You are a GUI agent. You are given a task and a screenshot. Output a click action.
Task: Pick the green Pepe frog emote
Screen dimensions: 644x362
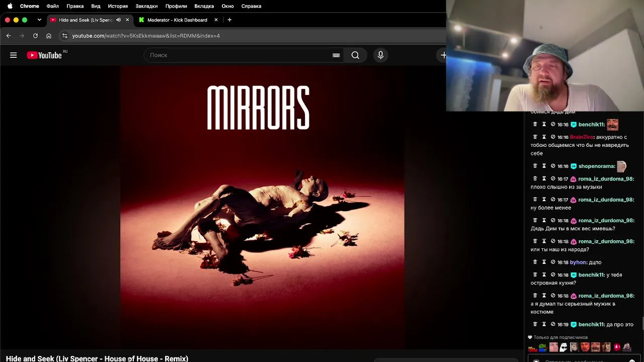point(543,347)
